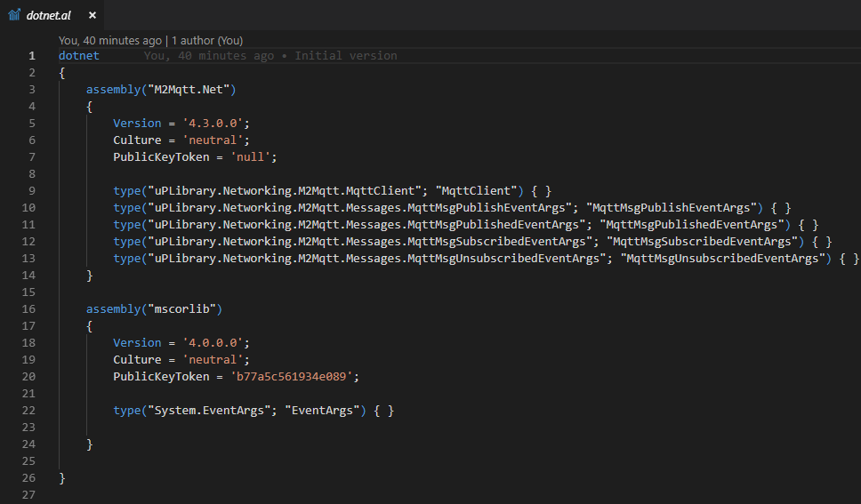Screen dimensions: 861x504
Task: Click "MqttMsgSubscribedEventArgs" alias on line 12
Action: click(x=703, y=242)
